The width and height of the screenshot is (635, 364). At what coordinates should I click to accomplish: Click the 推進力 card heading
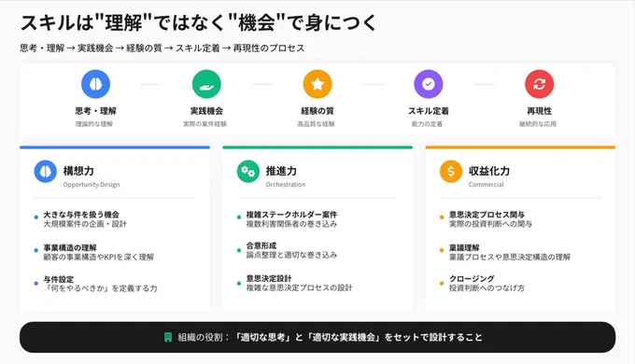[x=281, y=171]
